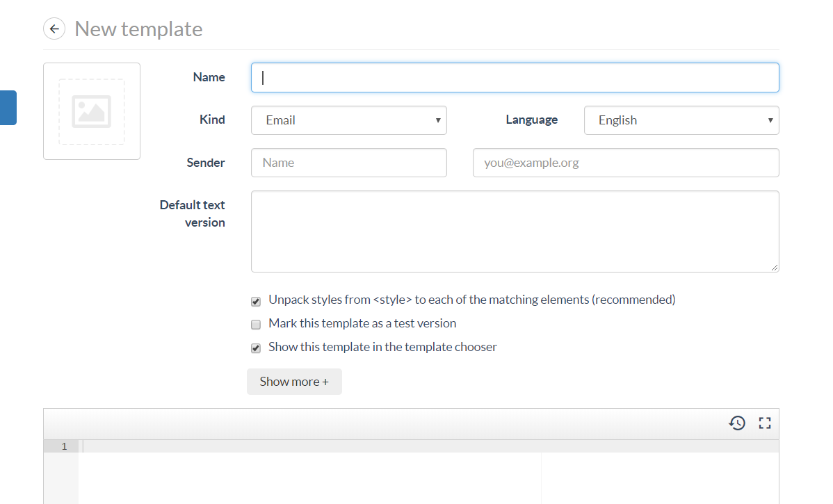Click the back arrow beside New template
833x504 pixels.
point(54,29)
